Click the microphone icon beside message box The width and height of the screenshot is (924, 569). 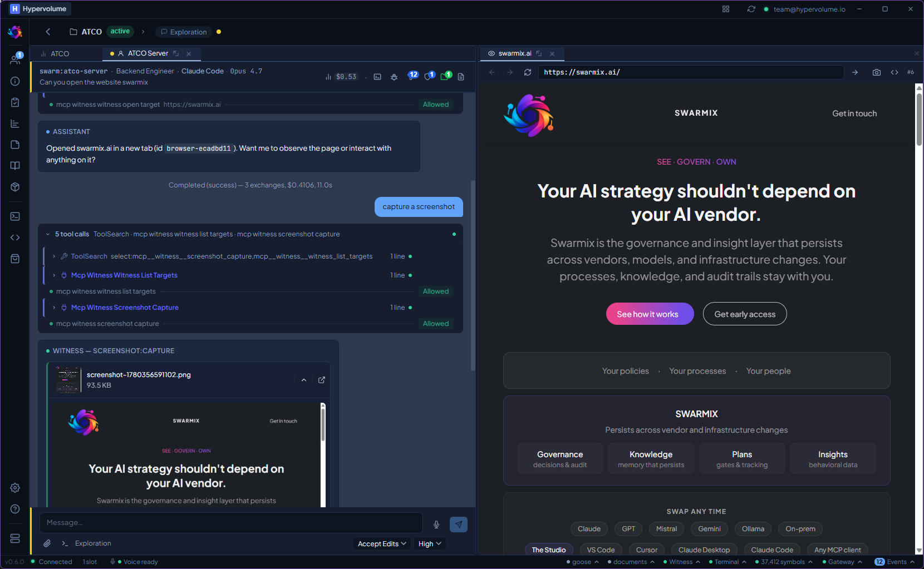point(436,525)
